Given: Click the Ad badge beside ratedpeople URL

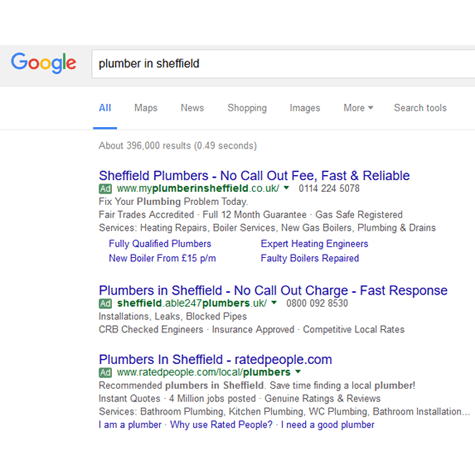Looking at the screenshot, I should pos(105,372).
